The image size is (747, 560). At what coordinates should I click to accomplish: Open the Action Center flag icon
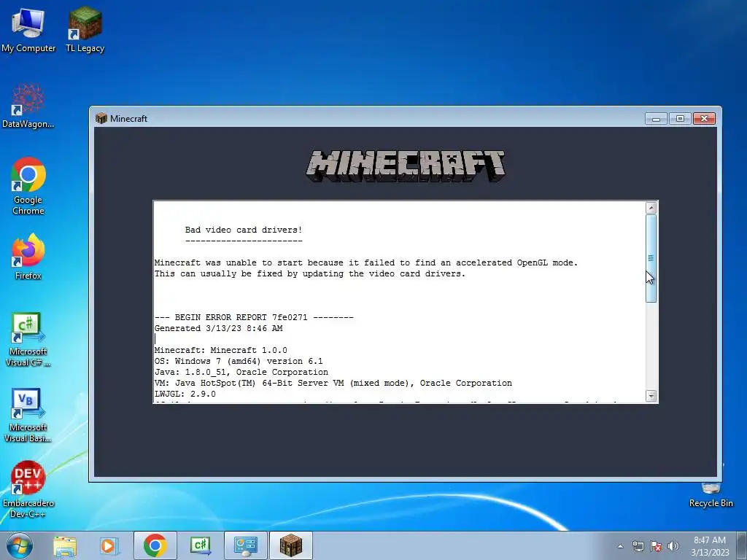(656, 546)
